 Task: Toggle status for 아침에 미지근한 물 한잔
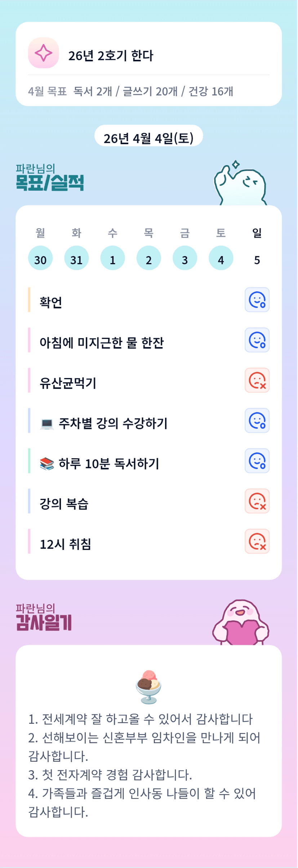click(257, 340)
